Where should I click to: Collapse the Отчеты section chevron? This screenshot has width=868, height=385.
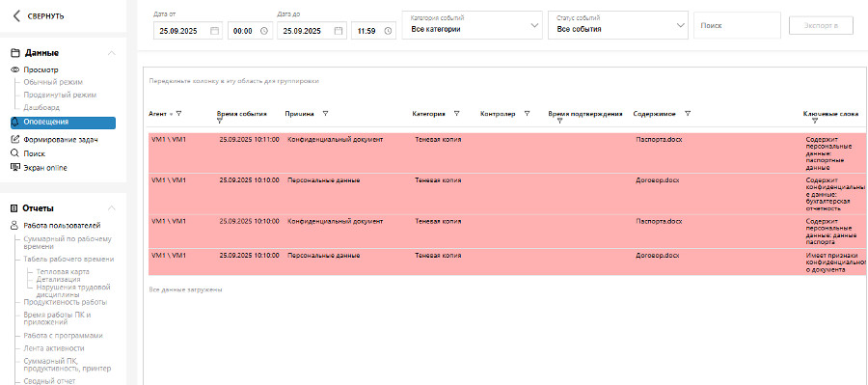[111, 208]
